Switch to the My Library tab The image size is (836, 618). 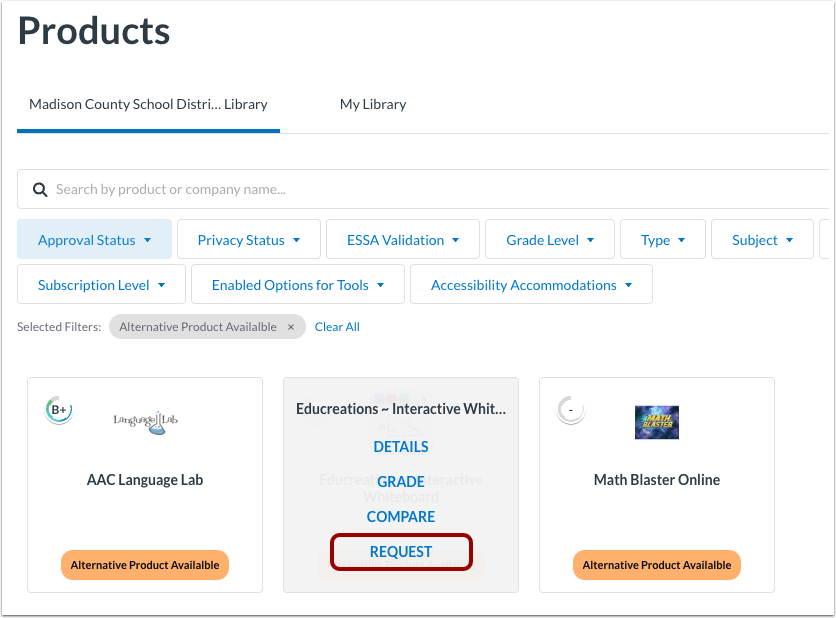(x=373, y=105)
